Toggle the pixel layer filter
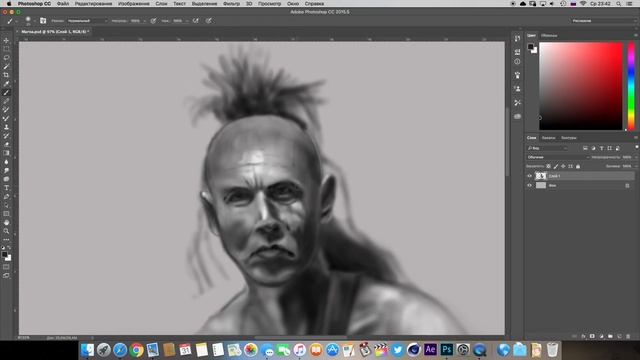Screen dimensions: 640x360 click(x=585, y=148)
